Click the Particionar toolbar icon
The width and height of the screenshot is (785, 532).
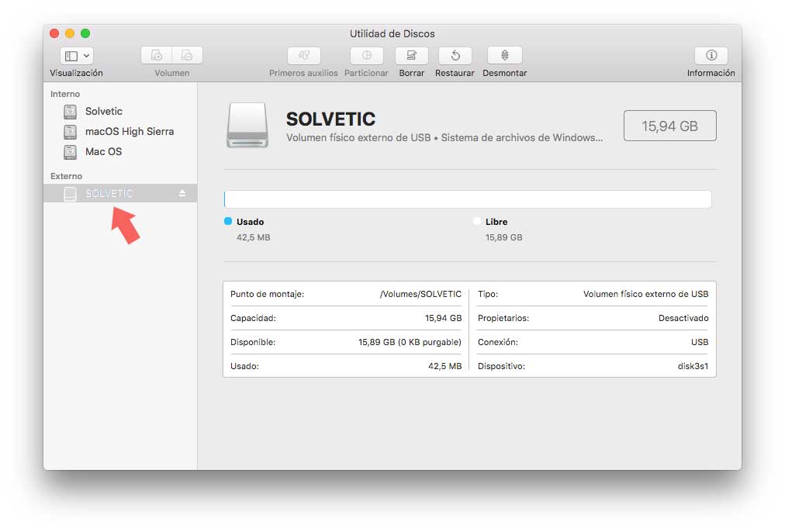(x=366, y=55)
